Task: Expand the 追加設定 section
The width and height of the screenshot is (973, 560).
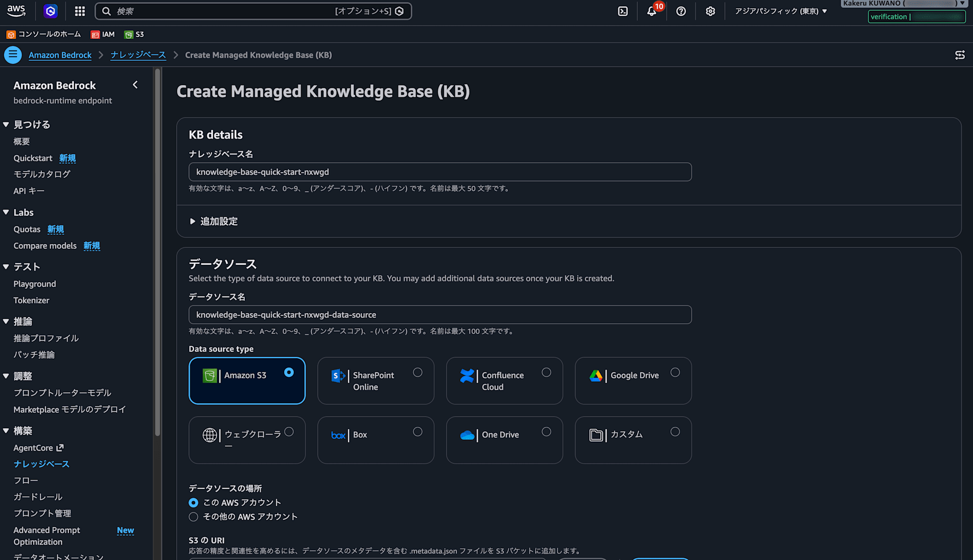Action: (214, 222)
